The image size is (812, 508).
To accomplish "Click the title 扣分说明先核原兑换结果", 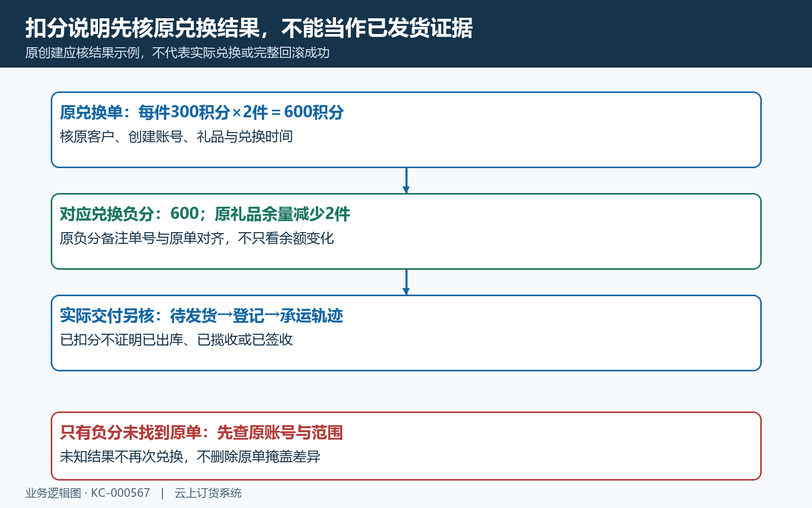I will [143, 28].
